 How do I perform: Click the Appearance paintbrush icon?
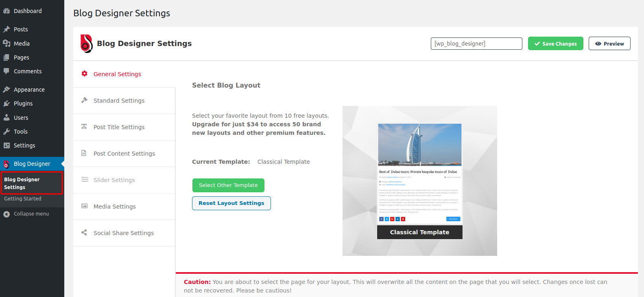[x=7, y=90]
